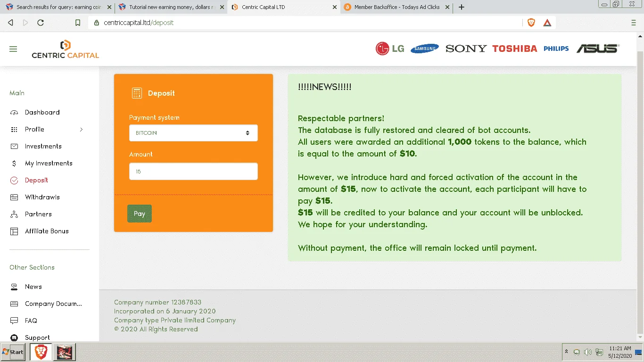Click the Toshiba brand logo
The height and width of the screenshot is (362, 644).
point(515,49)
